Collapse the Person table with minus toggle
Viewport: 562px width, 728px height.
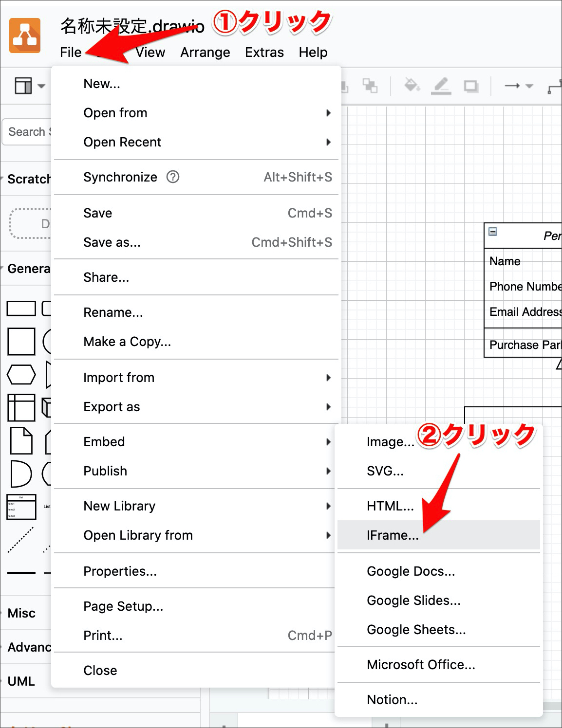(493, 232)
